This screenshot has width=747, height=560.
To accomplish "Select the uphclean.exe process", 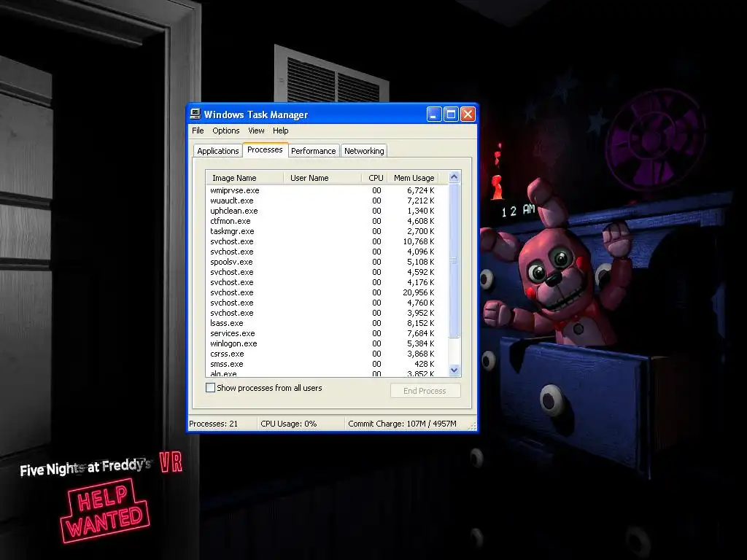I will [327, 211].
